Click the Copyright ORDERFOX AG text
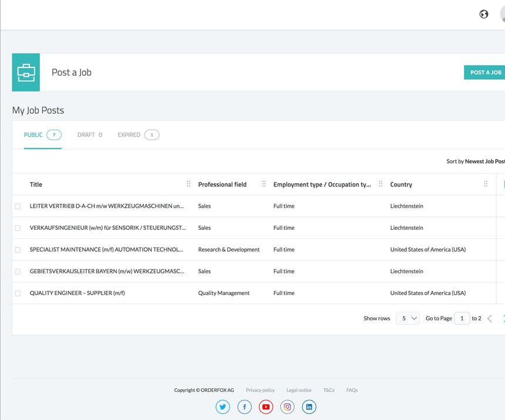The height and width of the screenshot is (420, 505). 204,390
